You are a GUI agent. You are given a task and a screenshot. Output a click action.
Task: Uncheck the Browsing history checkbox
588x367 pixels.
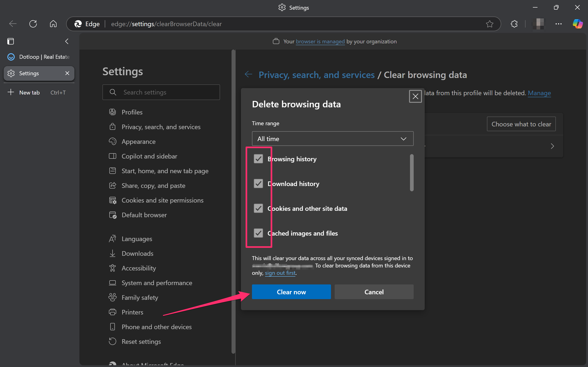(x=258, y=159)
